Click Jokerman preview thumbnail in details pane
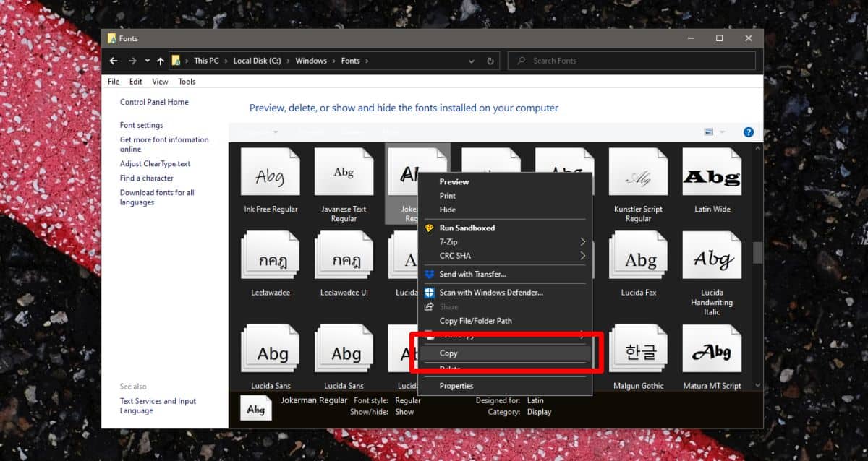This screenshot has width=868, height=461. point(256,409)
